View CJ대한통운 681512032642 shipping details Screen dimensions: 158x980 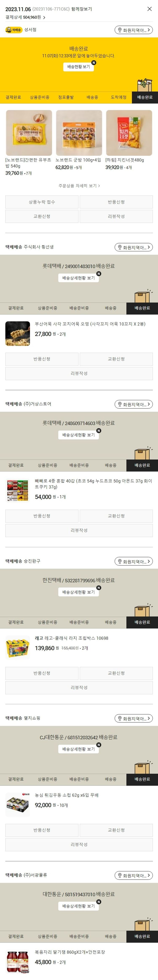pyautogui.click(x=79, y=749)
